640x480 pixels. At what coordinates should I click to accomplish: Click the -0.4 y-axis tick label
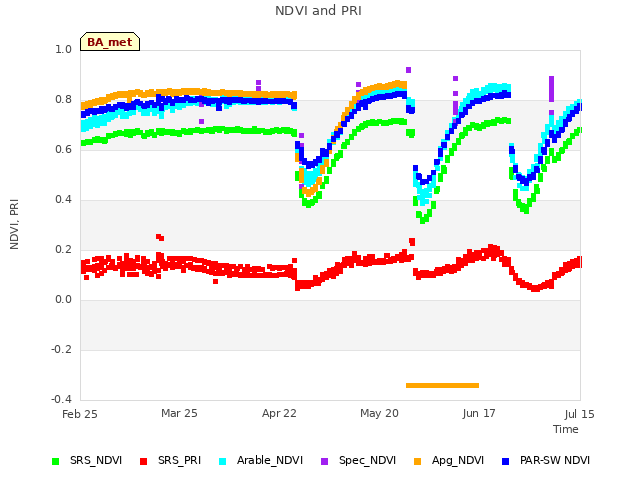[61, 399]
